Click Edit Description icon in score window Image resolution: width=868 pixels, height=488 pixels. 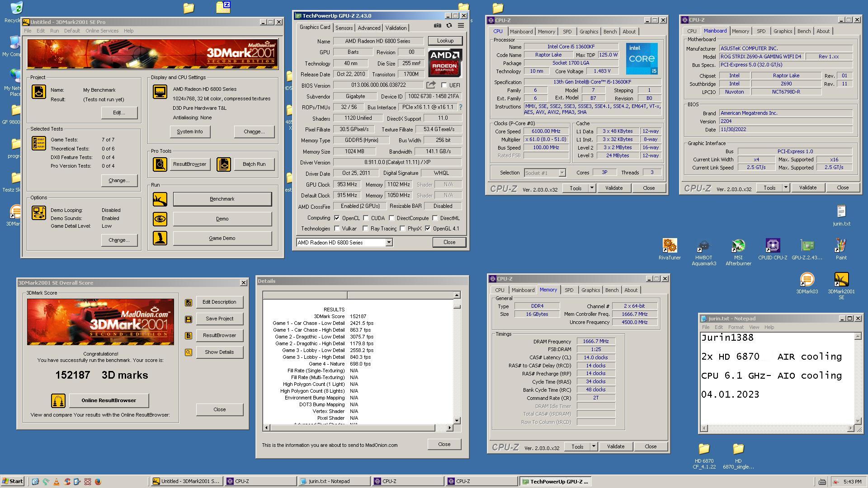189,302
